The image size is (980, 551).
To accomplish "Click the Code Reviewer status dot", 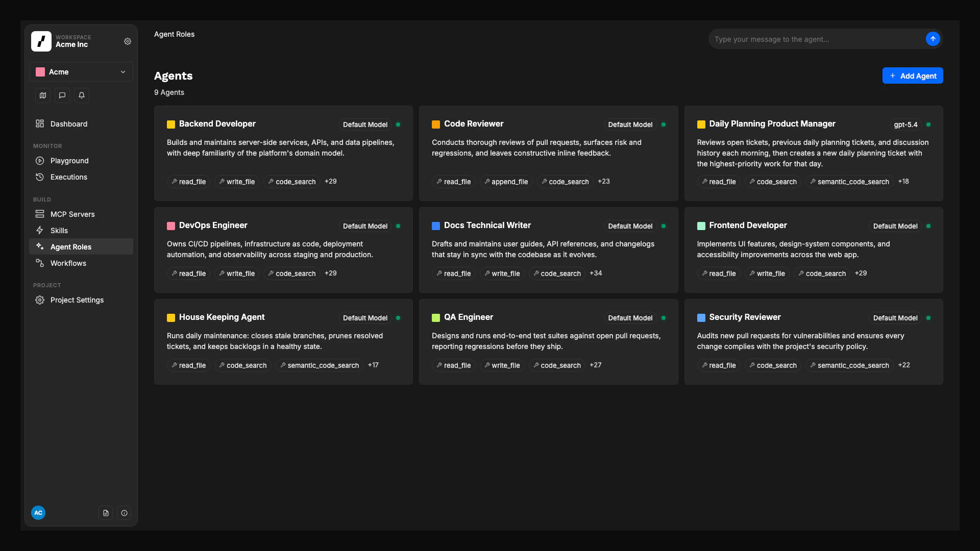I will click(x=664, y=124).
